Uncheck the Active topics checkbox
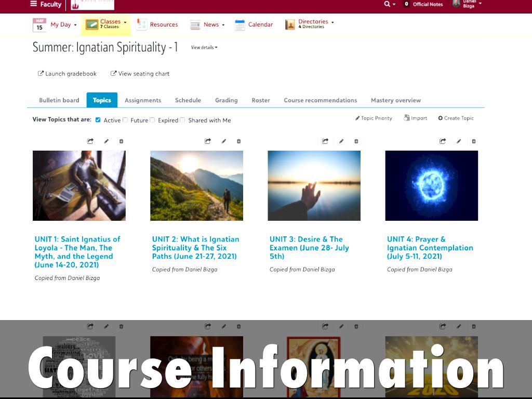Viewport: 532px width, 399px height. coord(98,120)
